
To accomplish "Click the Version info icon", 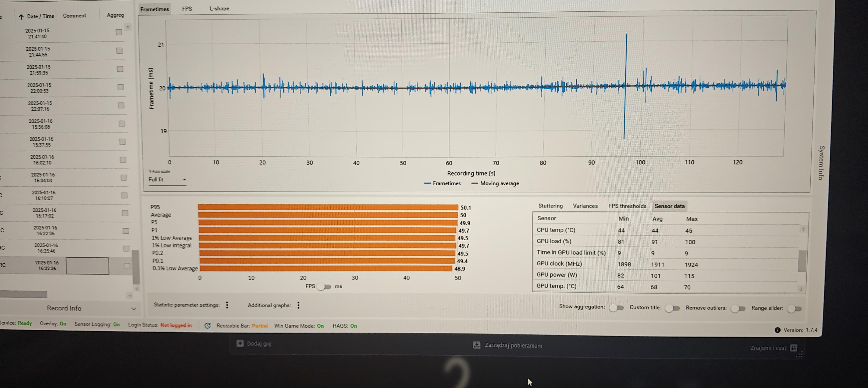I will (x=777, y=330).
